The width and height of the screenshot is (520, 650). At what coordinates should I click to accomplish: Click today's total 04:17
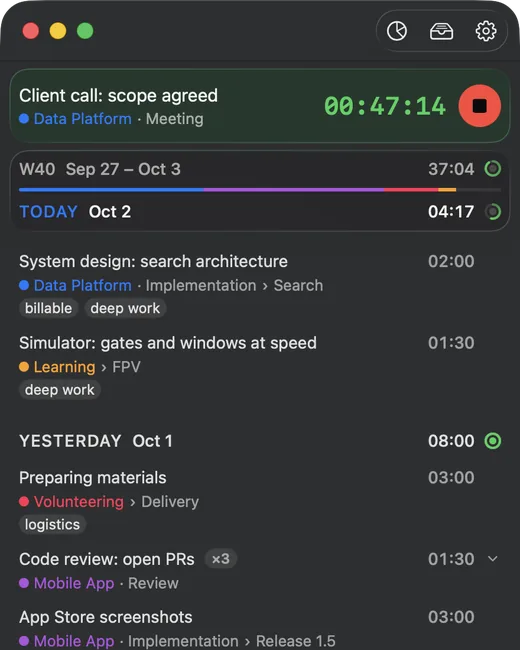(x=451, y=212)
